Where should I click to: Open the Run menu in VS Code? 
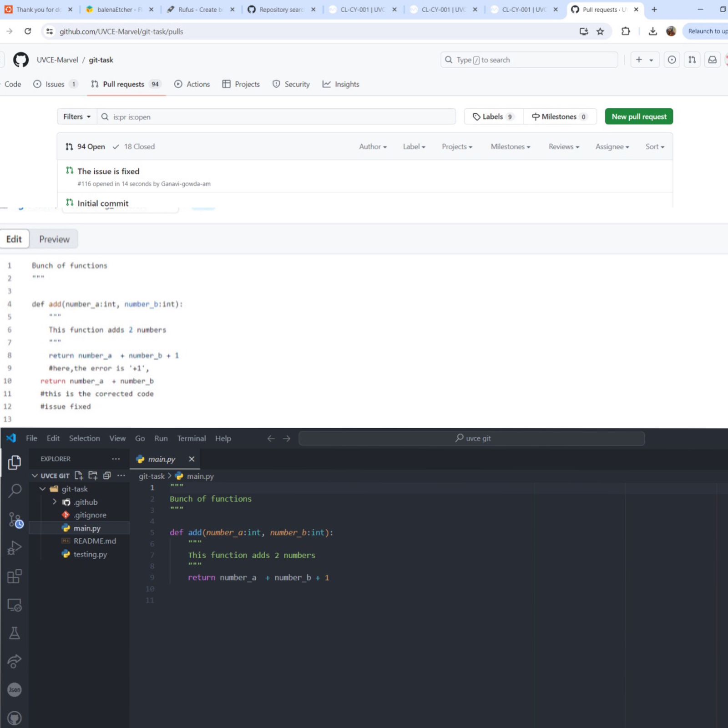click(x=161, y=438)
